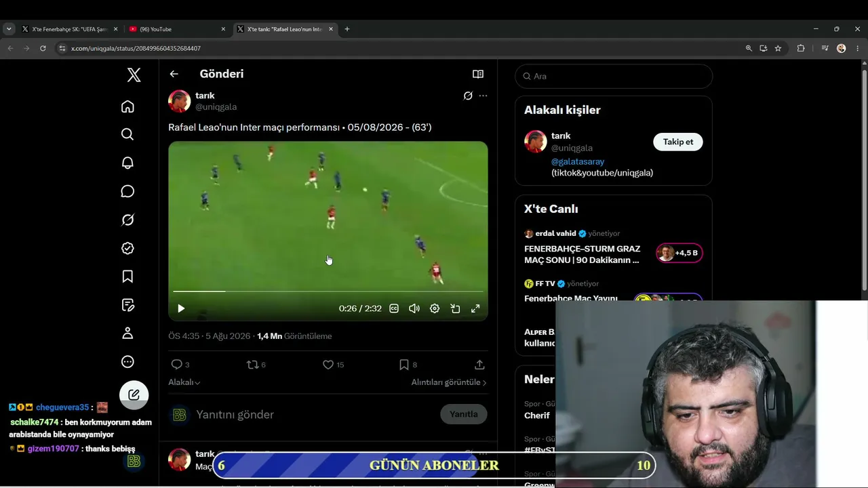The height and width of the screenshot is (488, 868).
Task: Open Alıntıları görüntüle link
Action: click(x=449, y=382)
